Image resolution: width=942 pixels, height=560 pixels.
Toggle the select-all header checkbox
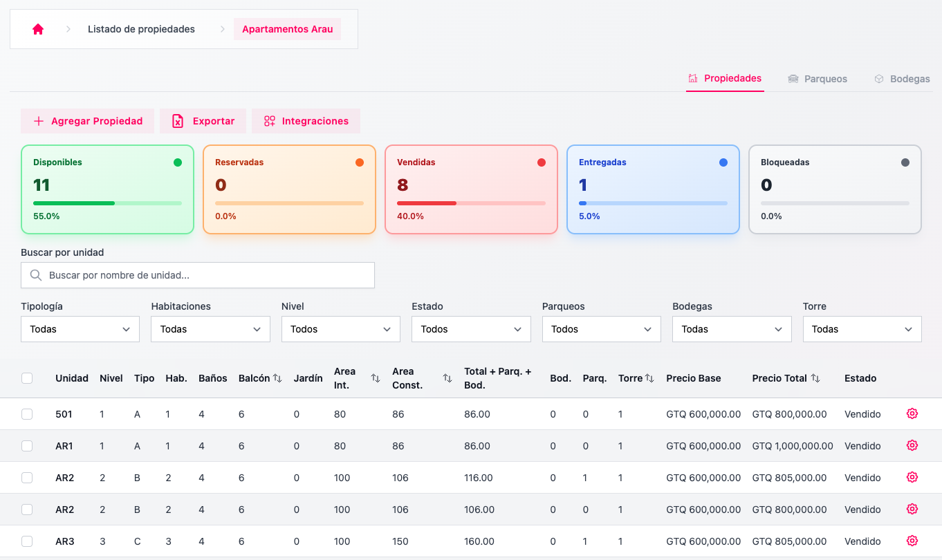(27, 378)
